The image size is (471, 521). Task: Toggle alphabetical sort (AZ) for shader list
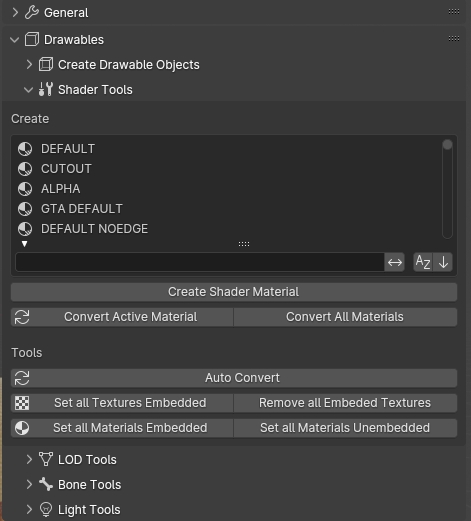coord(423,262)
